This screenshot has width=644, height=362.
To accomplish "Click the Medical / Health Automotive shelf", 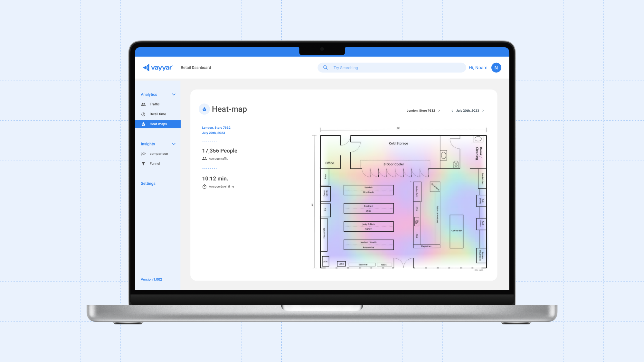I will point(369,245).
